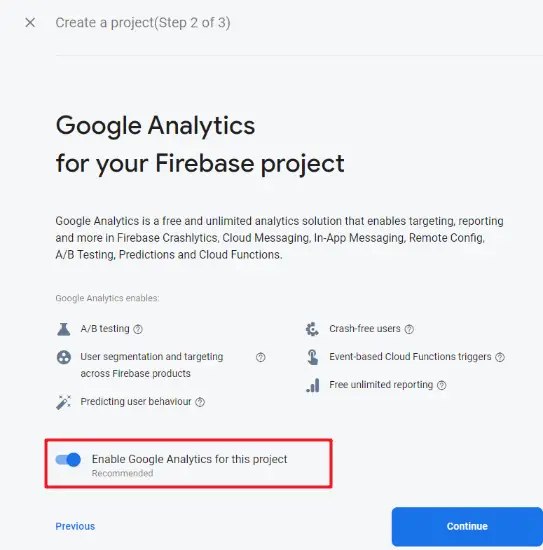The height and width of the screenshot is (550, 543).
Task: Click the Free unlimited reporting bar chart icon
Action: pos(313,385)
